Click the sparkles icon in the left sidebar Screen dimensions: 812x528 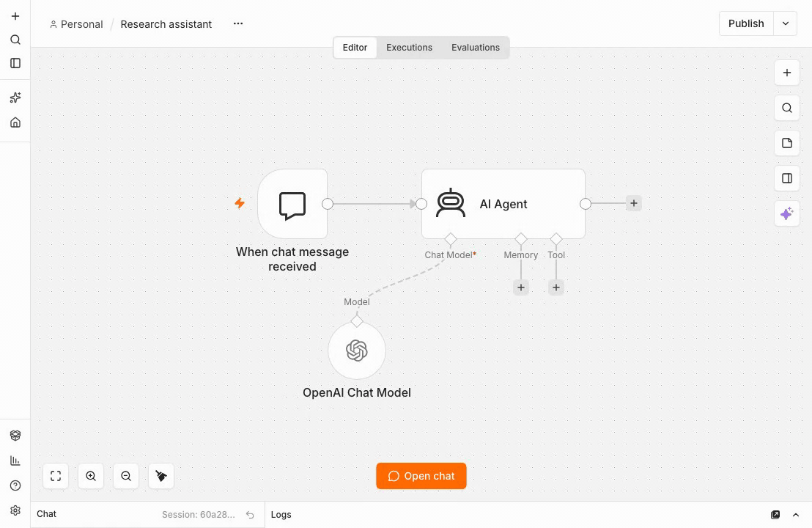(x=15, y=98)
